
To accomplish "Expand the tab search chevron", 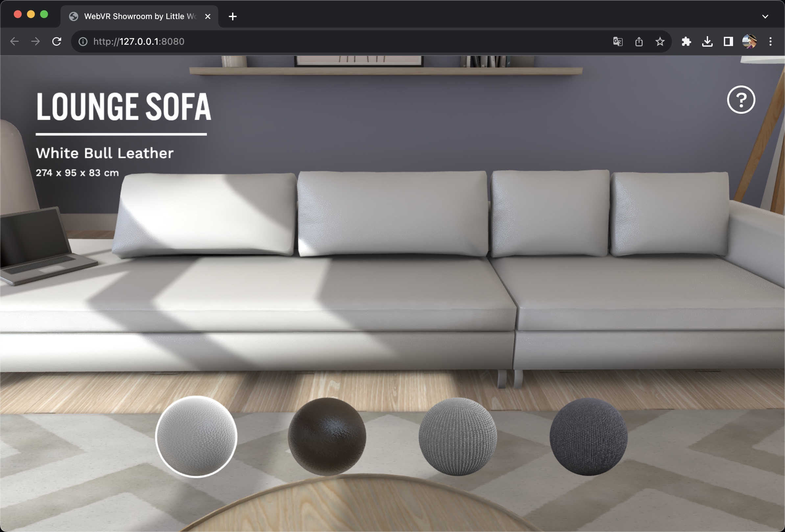I will [x=765, y=16].
